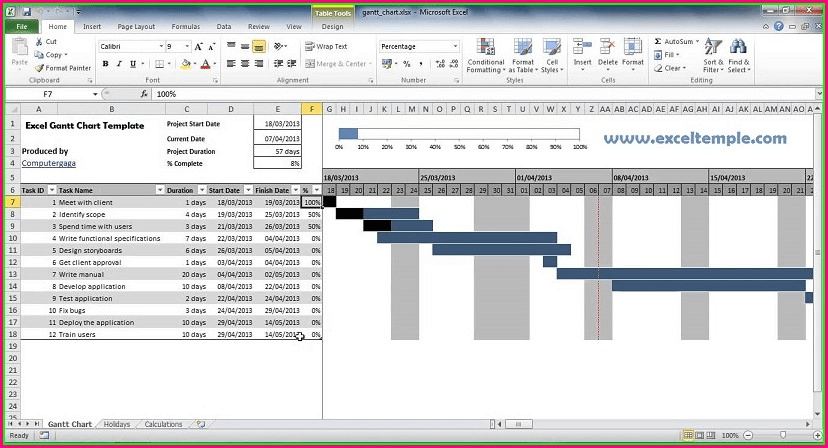Open the Font name Calibri dropdown
This screenshot has width=828, height=448.
[x=161, y=46]
